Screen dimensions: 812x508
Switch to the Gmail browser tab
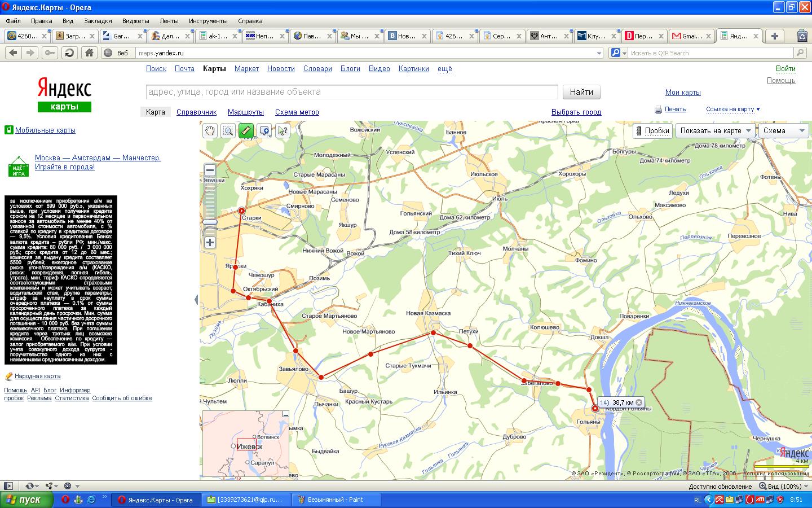pos(691,36)
